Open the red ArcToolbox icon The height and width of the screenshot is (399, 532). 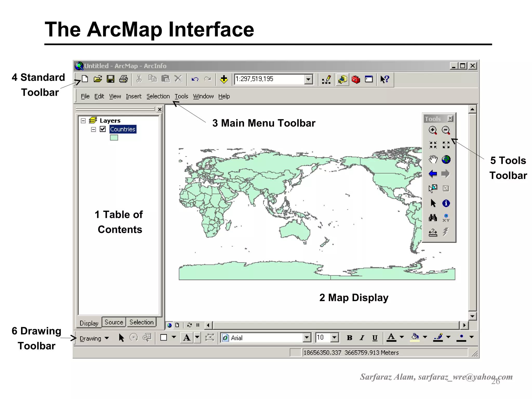[x=356, y=79]
